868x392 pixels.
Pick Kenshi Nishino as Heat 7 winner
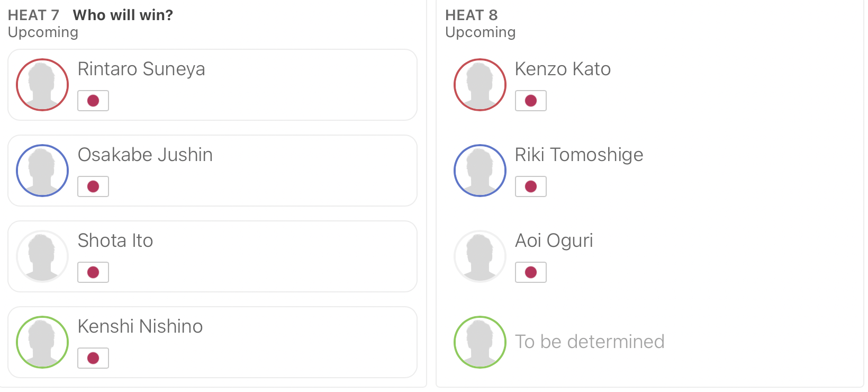coord(212,342)
